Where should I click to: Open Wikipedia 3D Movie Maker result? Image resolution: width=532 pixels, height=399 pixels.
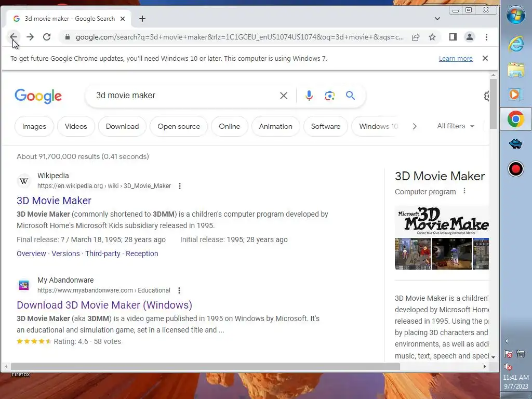pyautogui.click(x=54, y=201)
